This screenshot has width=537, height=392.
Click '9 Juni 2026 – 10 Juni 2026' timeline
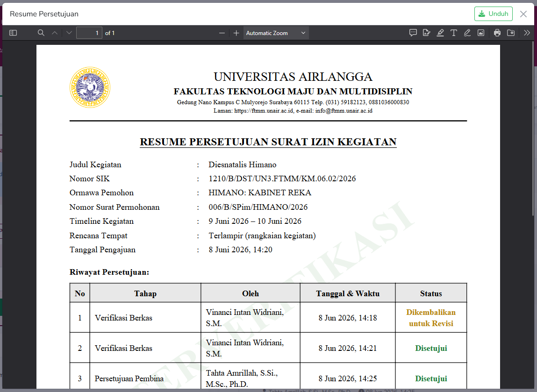tap(255, 221)
